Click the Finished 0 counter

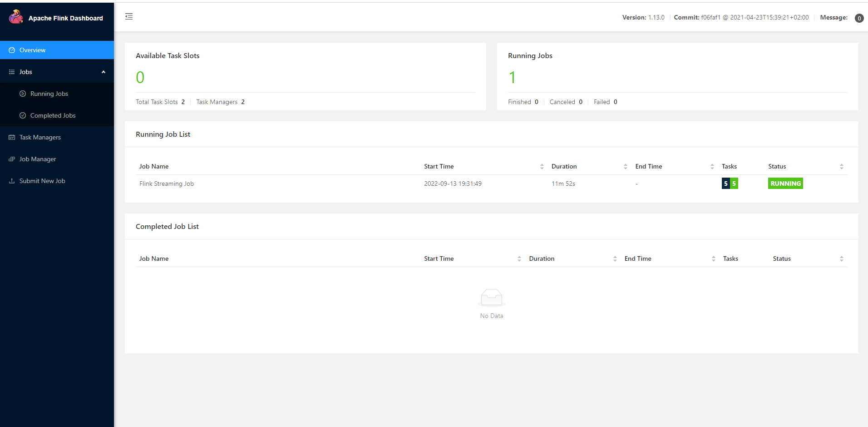(x=523, y=102)
